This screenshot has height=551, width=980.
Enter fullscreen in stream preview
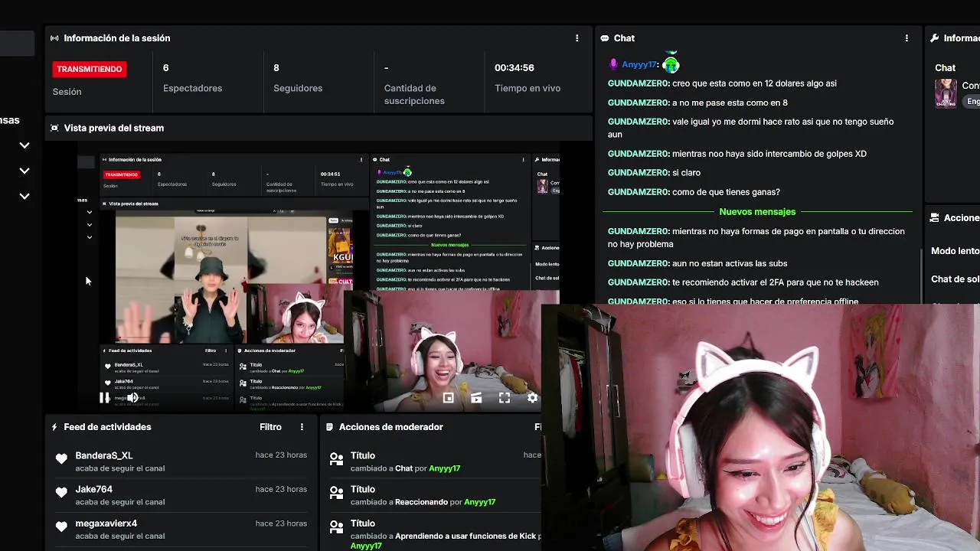click(505, 398)
